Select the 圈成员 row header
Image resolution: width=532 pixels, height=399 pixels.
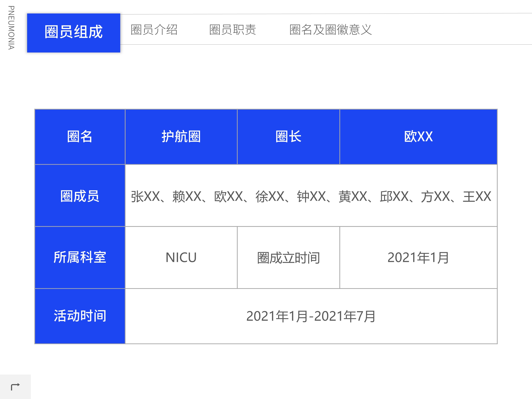click(80, 196)
